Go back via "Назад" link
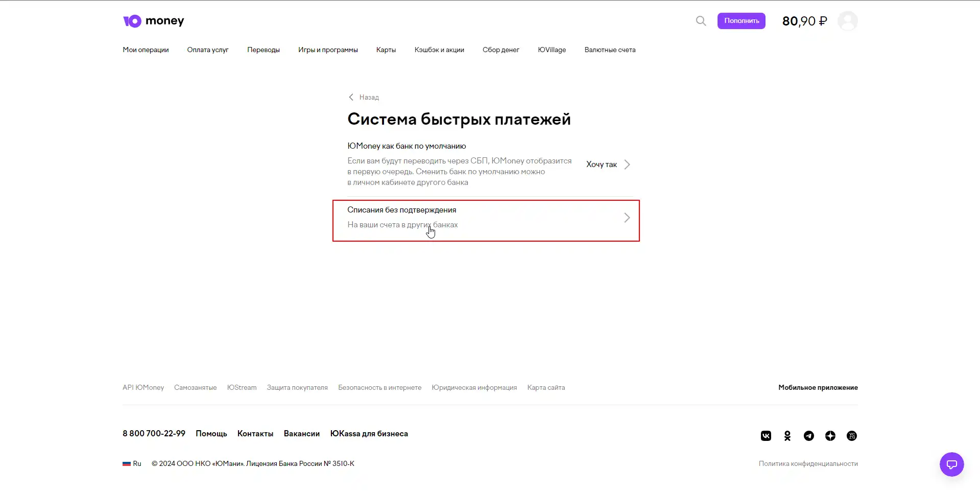The image size is (980, 492). pos(364,97)
